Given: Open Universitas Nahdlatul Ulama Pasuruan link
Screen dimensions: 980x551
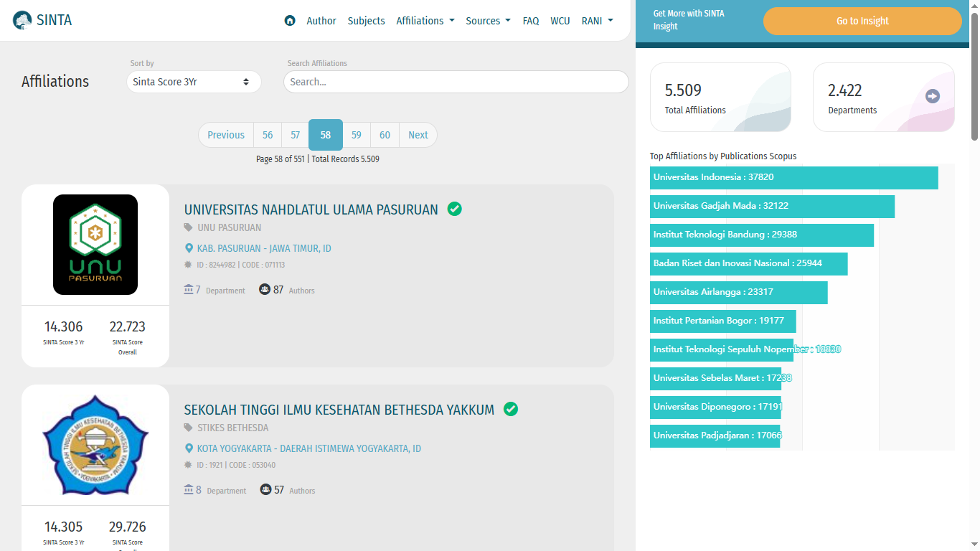Looking at the screenshot, I should [311, 209].
